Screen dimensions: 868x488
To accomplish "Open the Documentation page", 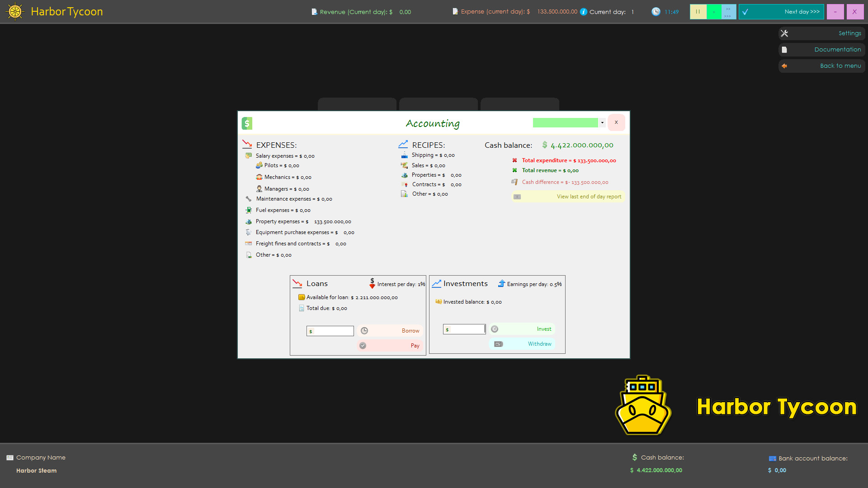I will (837, 49).
